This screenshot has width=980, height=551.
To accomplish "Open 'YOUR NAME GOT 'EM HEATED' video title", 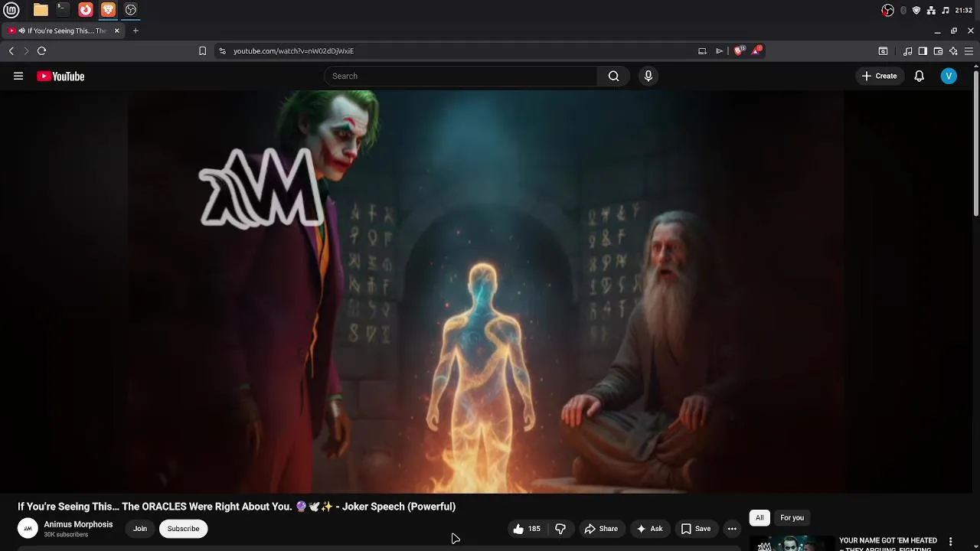I will [x=888, y=544].
